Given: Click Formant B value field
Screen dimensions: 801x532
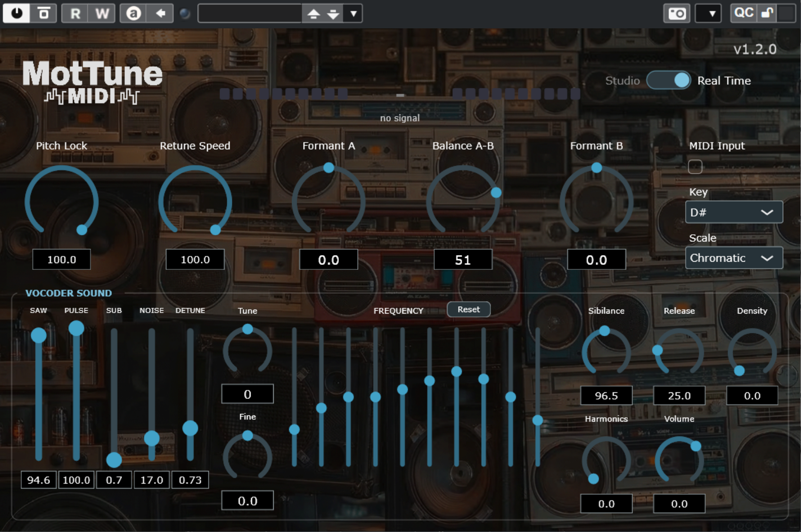Looking at the screenshot, I should tap(596, 259).
